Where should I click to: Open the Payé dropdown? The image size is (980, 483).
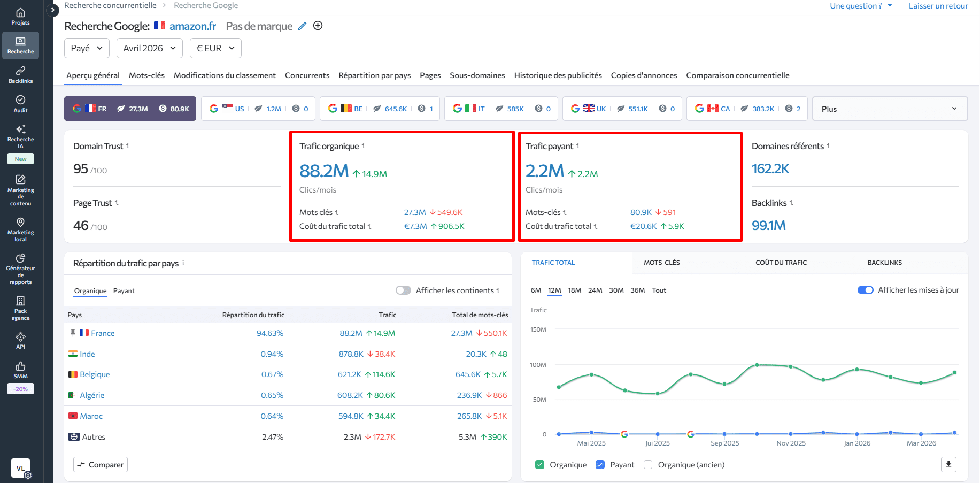coord(87,48)
